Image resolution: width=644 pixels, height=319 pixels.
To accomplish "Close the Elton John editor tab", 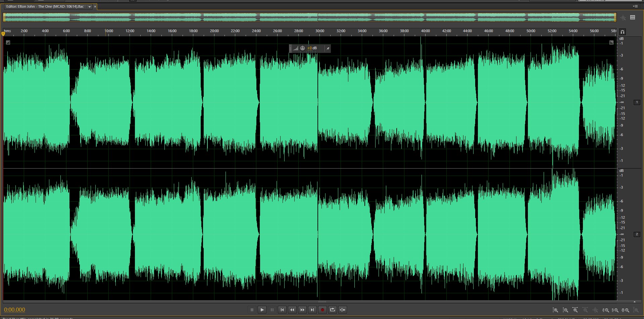I will [95, 7].
